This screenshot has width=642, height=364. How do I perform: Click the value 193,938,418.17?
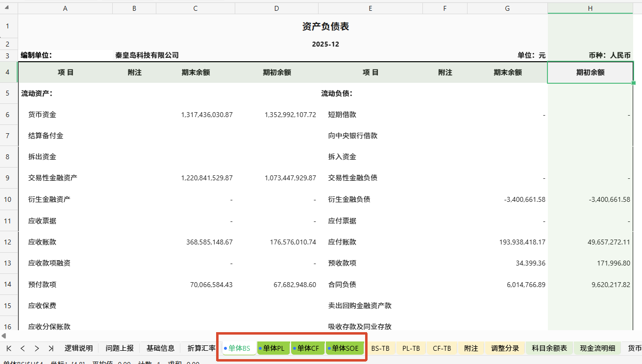pos(521,242)
